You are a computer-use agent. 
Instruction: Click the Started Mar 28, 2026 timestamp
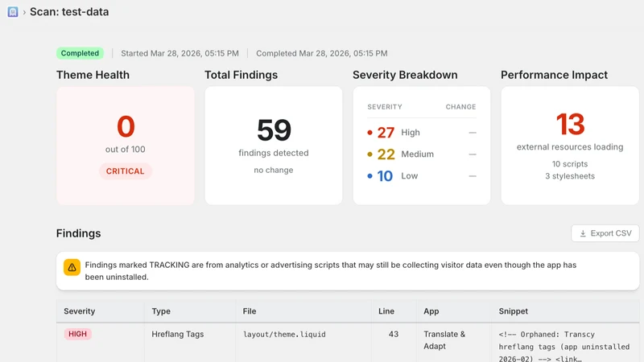point(180,53)
